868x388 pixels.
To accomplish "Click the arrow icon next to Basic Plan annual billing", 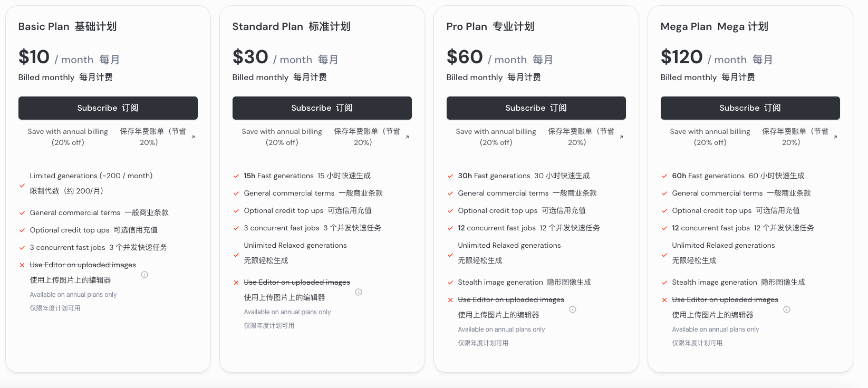I will (193, 137).
